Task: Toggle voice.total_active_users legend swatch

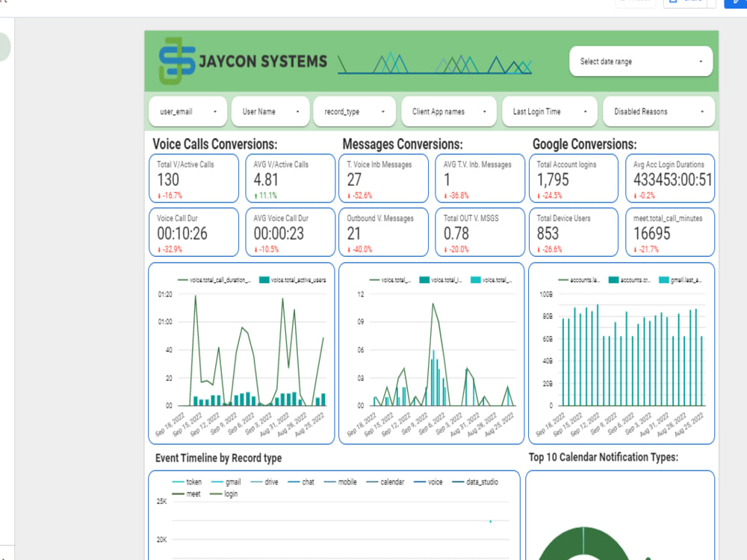Action: 264,280
